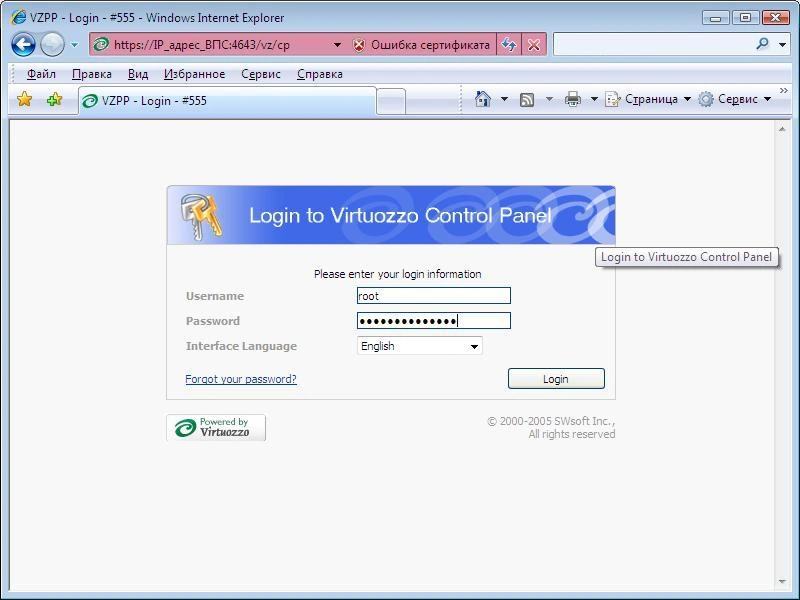
Task: Click the Print icon
Action: coord(573,99)
